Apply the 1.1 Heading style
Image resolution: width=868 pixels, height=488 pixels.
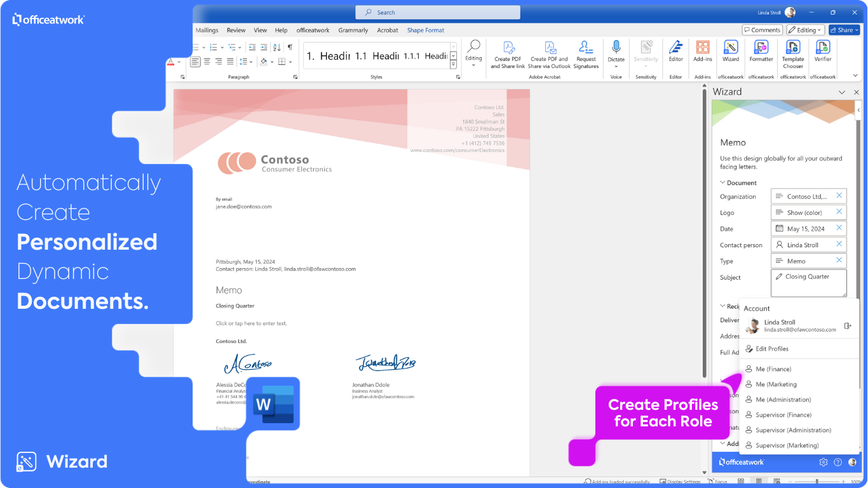[377, 56]
